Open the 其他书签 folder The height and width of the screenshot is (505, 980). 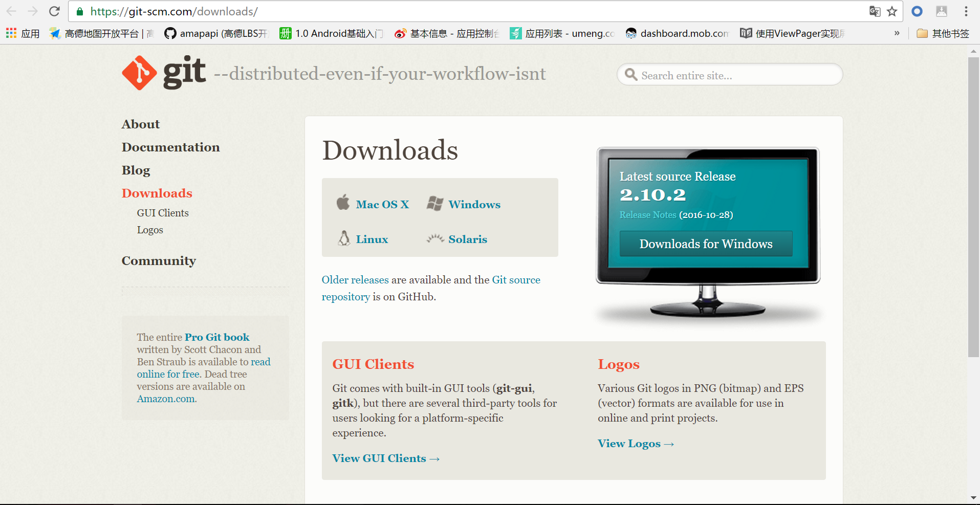point(943,33)
